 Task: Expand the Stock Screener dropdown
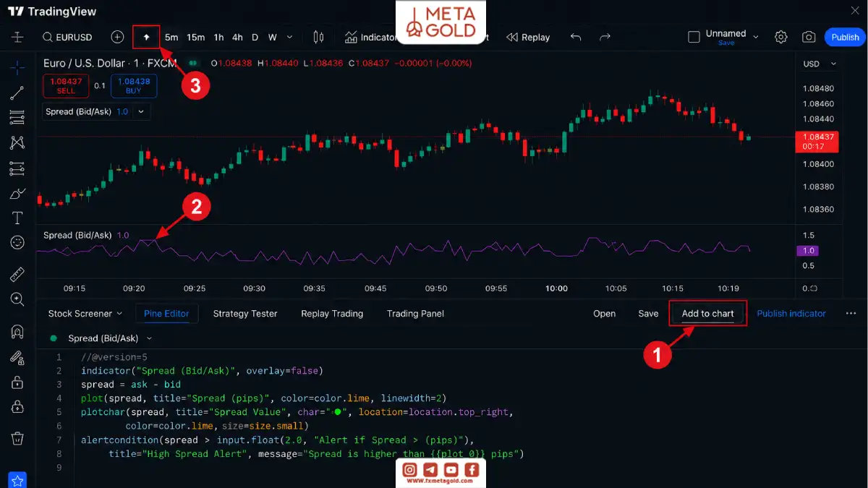pos(85,314)
